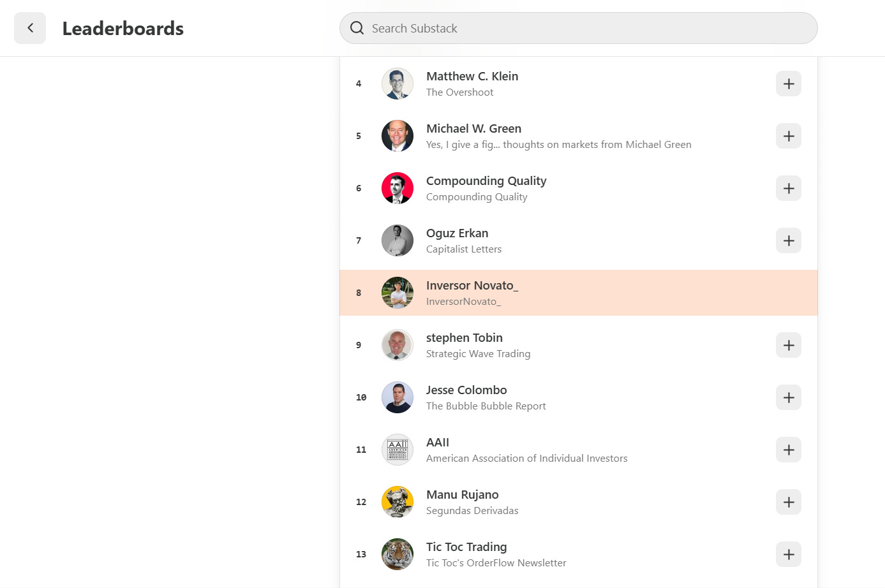
Task: Click Strategic Wave Trading subtitle
Action: click(x=478, y=354)
